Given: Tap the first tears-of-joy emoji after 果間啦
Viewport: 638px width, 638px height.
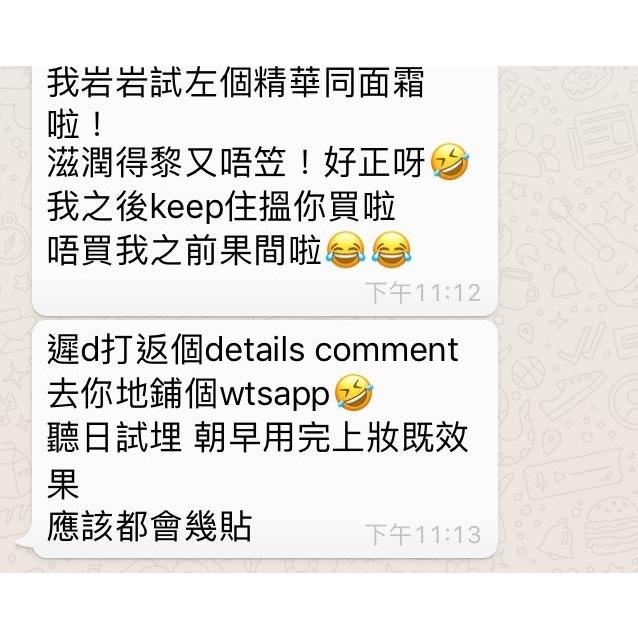Looking at the screenshot, I should tap(345, 249).
